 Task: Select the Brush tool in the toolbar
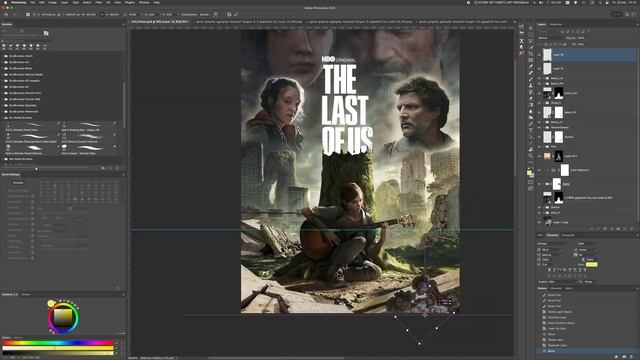click(x=531, y=79)
